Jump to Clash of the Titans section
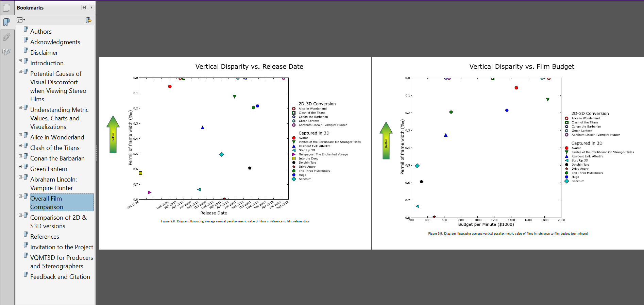 coord(55,148)
